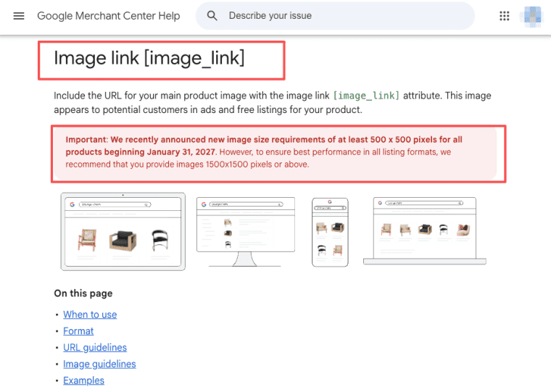Image resolution: width=551 pixels, height=392 pixels.
Task: Click the On this page heading
Action: (83, 293)
